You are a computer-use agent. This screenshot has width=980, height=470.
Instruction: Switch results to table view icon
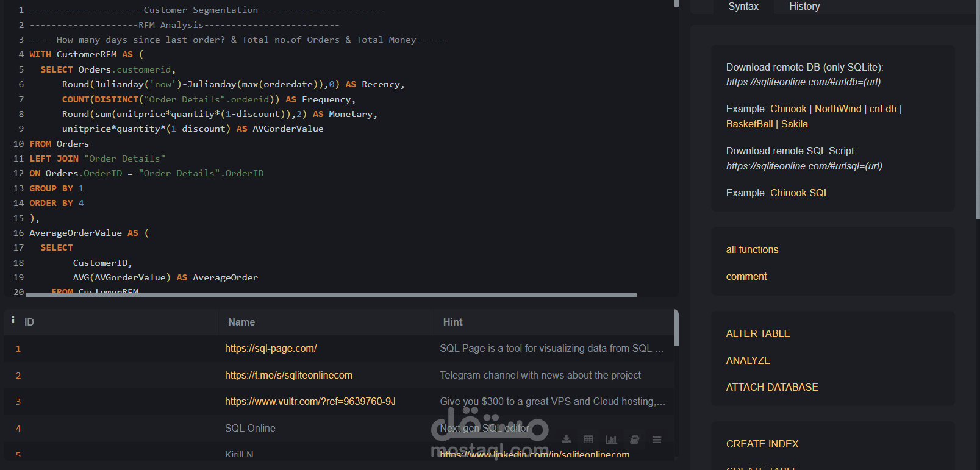(x=588, y=439)
